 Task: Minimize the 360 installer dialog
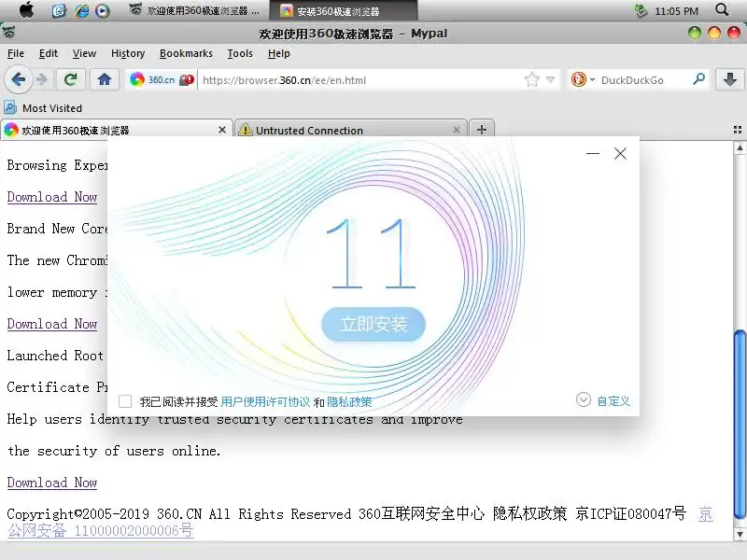coord(593,153)
